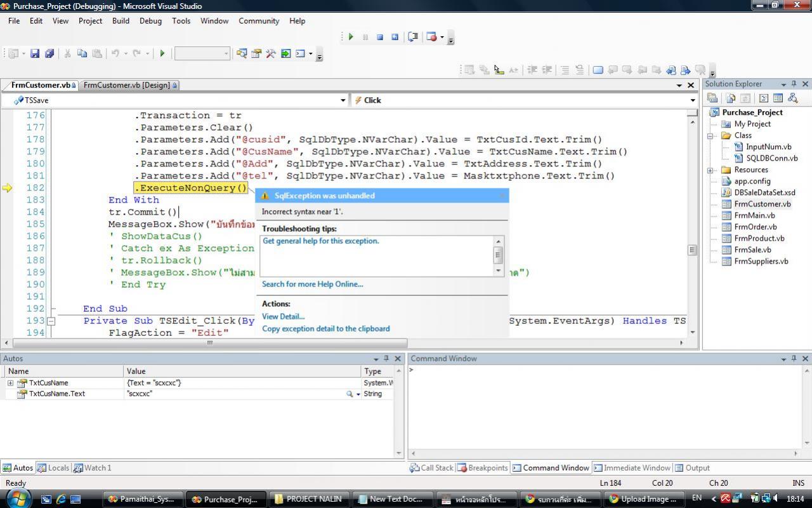Expand the TxtCusName row in Autos

pyautogui.click(x=10, y=383)
